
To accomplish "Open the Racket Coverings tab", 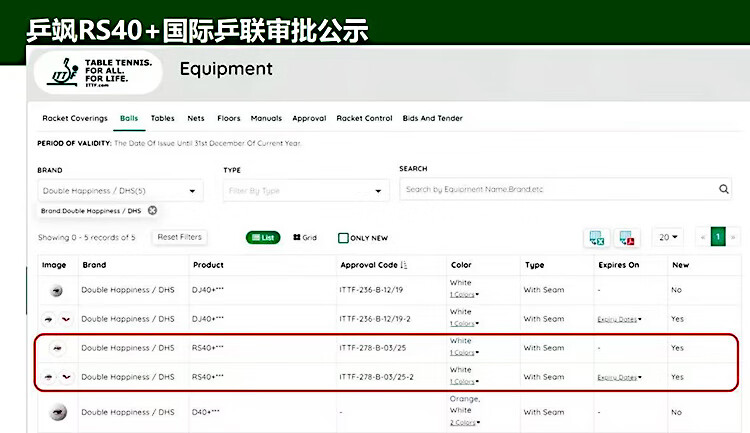I will [x=75, y=118].
